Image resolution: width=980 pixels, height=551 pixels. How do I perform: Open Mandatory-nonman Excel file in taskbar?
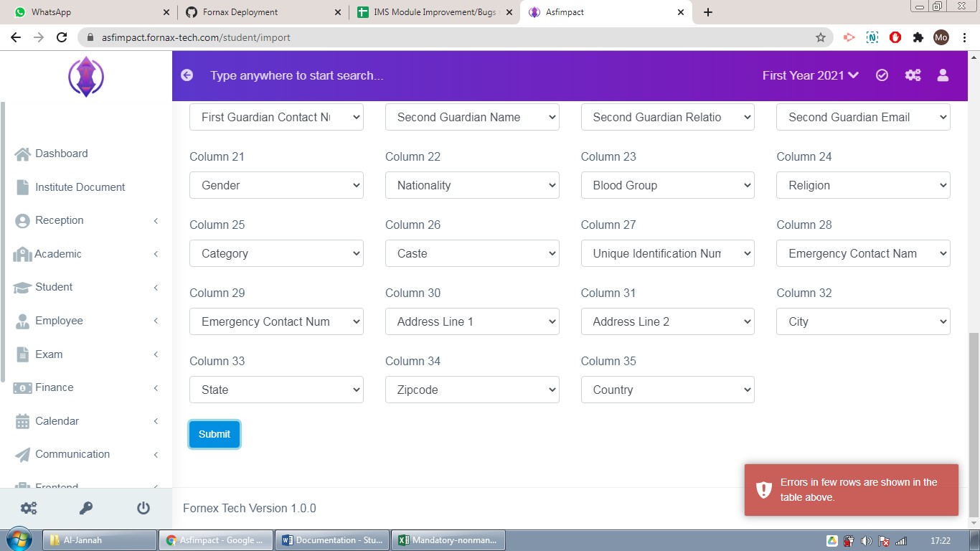[449, 540]
